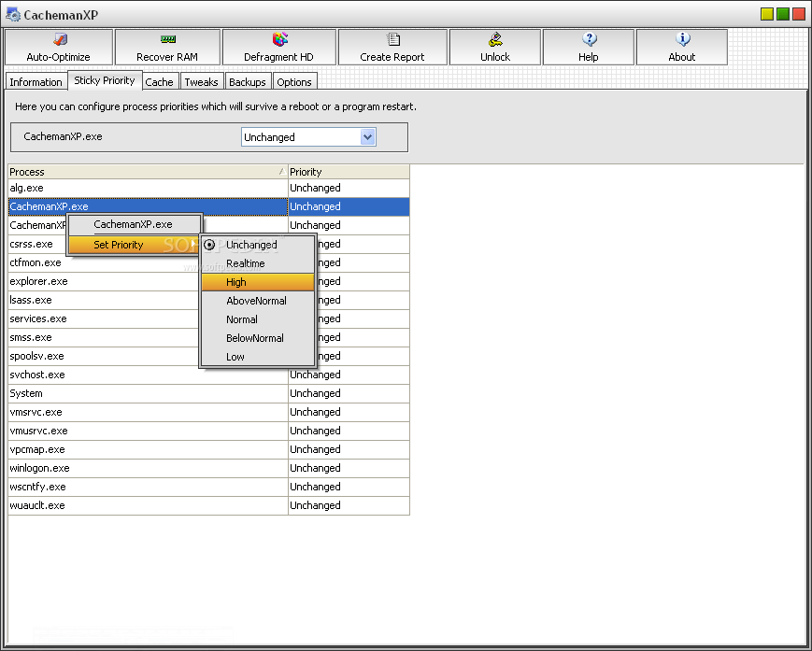Expand the Set Priority submenu entry
812x651 pixels.
135,245
